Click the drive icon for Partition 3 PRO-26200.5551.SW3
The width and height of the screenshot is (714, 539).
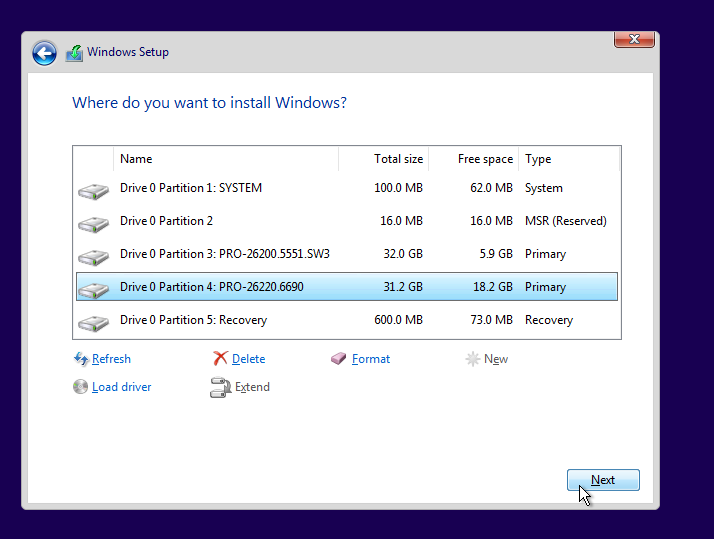tap(93, 257)
